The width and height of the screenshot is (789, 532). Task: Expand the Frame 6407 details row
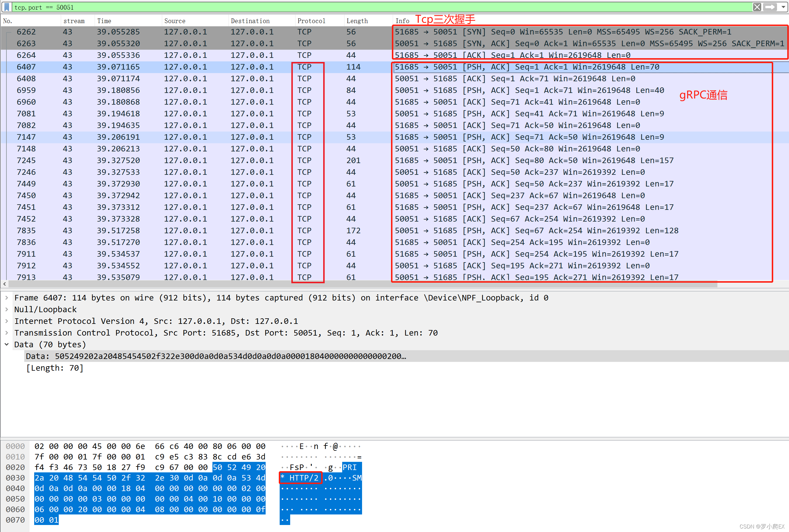(6, 298)
